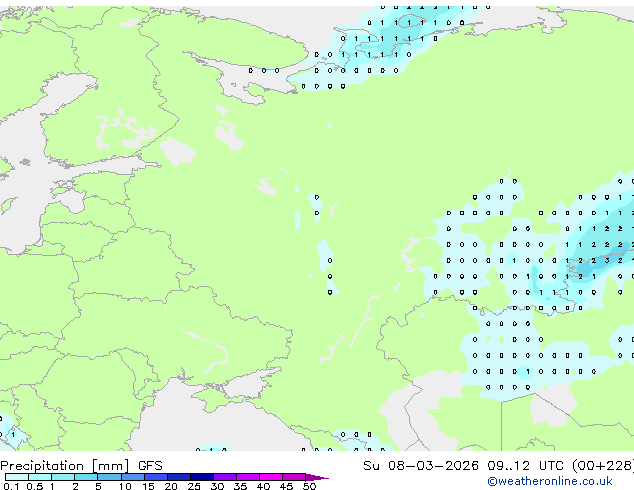Click the legend swatch between 45 and 50
The height and width of the screenshot is (490, 634).
coord(294,477)
